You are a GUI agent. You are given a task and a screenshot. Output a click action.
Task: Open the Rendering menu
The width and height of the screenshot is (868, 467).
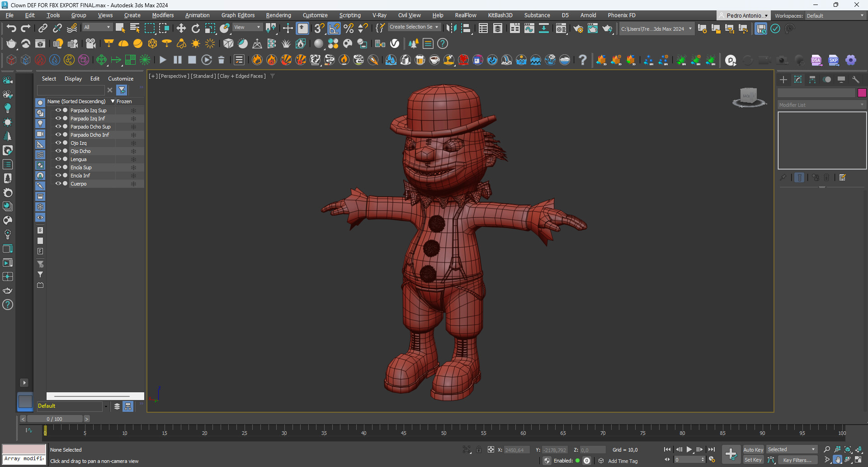coord(278,15)
